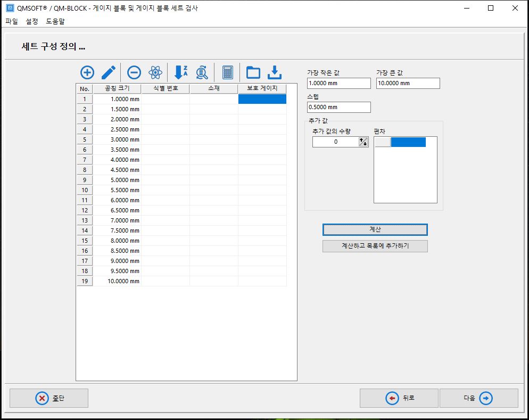Select the 7.5000 mm table cell
The height and width of the screenshot is (420, 529).
coord(117,230)
